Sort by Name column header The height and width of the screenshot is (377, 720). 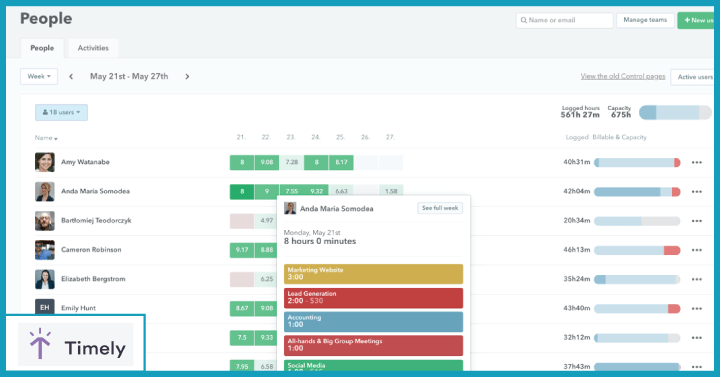[46, 138]
